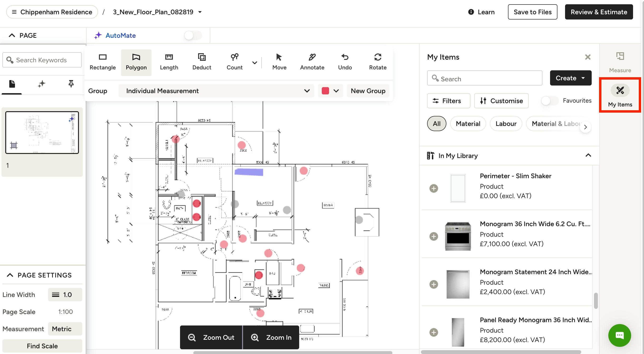Zoom in on the floor plan
This screenshot has height=354, width=644.
pyautogui.click(x=271, y=337)
